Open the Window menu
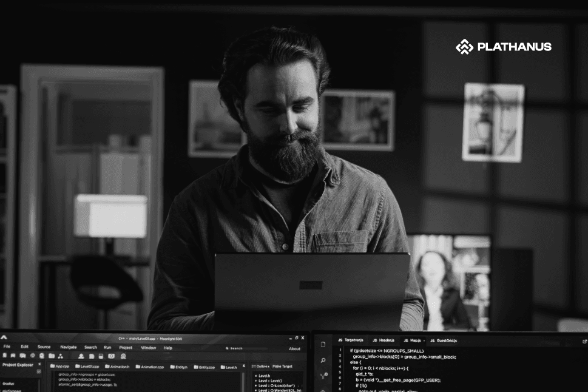 pyautogui.click(x=149, y=348)
